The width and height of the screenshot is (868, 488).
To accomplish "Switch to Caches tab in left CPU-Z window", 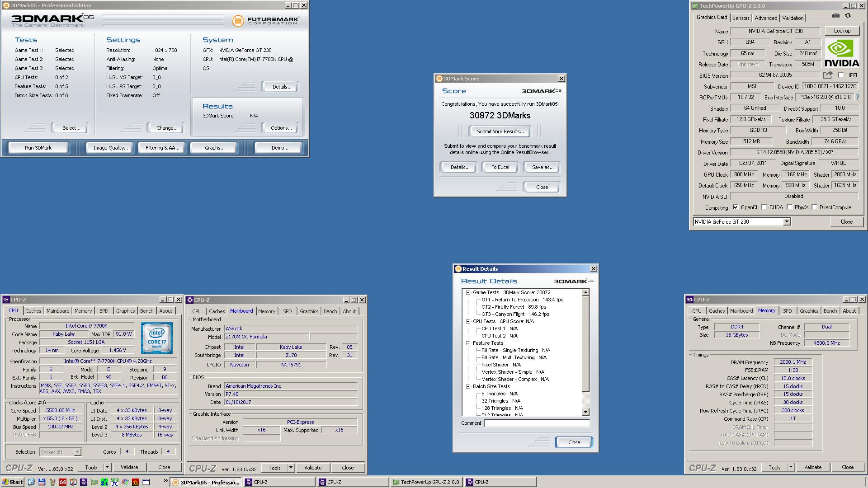I will pyautogui.click(x=33, y=311).
